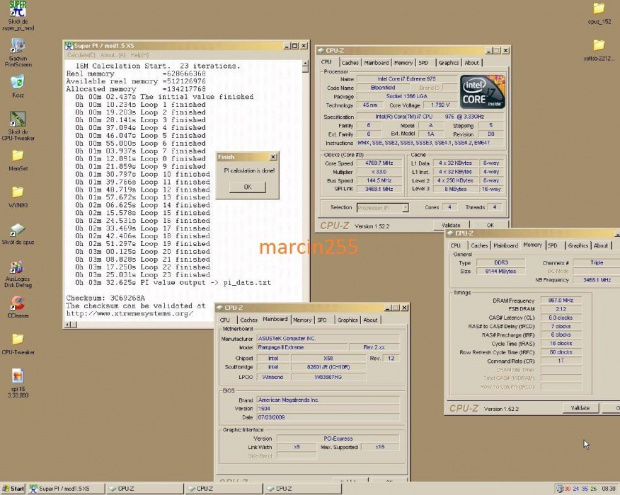Open the About menu in Super PI
The image size is (620, 495).
[x=113, y=55]
